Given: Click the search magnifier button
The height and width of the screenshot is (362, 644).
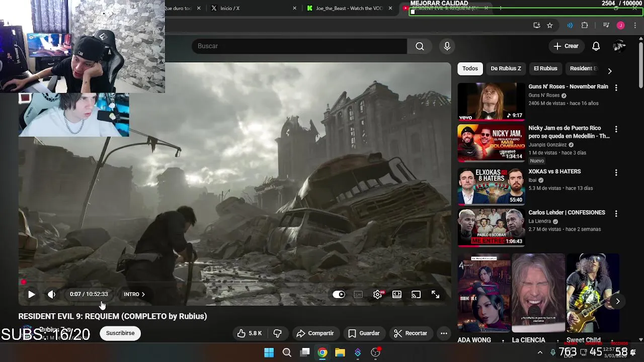Looking at the screenshot, I should point(420,46).
